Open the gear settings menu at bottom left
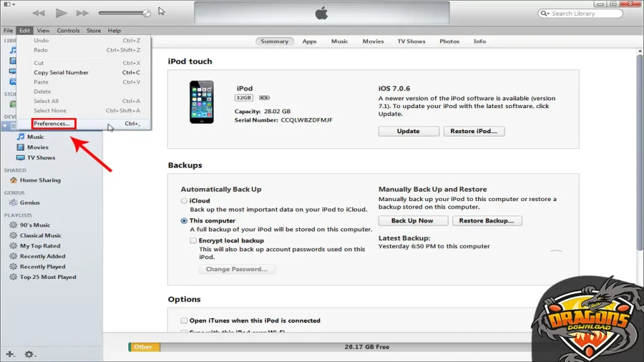644x362 pixels. (28, 354)
